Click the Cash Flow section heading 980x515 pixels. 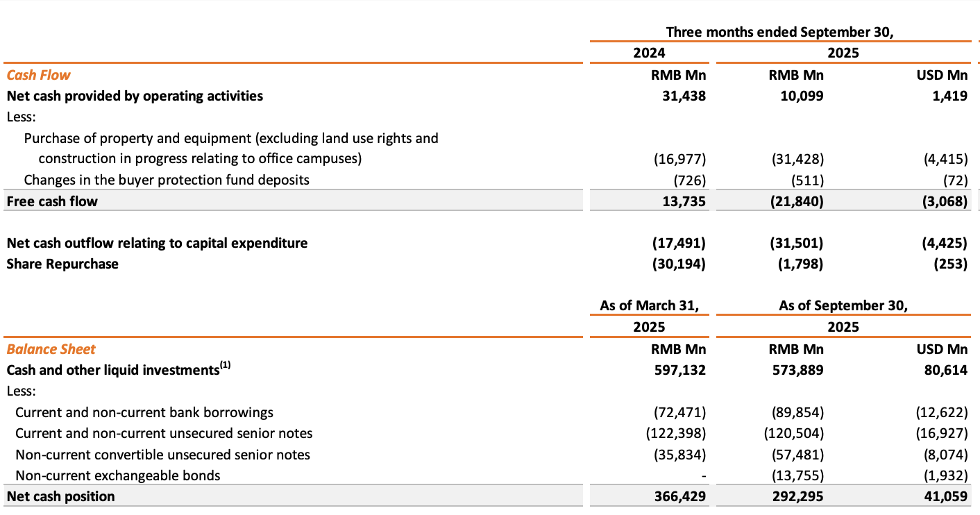point(39,75)
